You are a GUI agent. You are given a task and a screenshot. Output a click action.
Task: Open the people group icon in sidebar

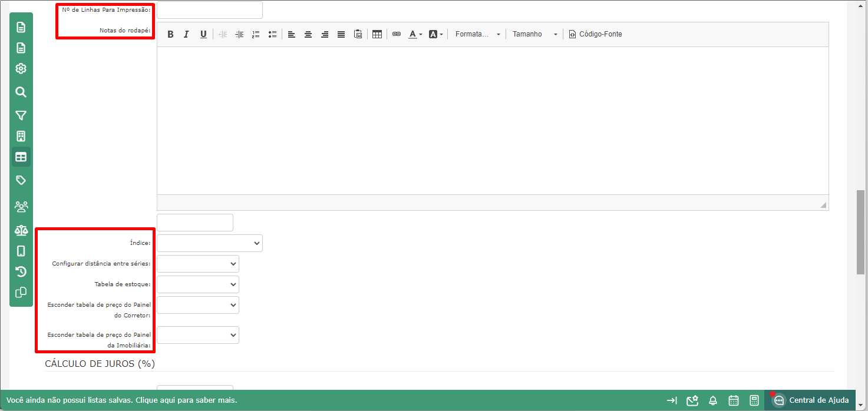point(21,207)
